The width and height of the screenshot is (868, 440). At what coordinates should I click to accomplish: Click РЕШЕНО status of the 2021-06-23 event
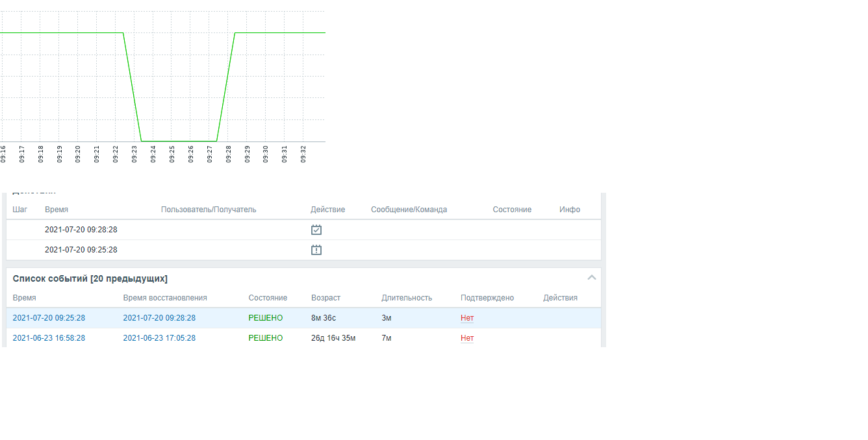tap(266, 338)
